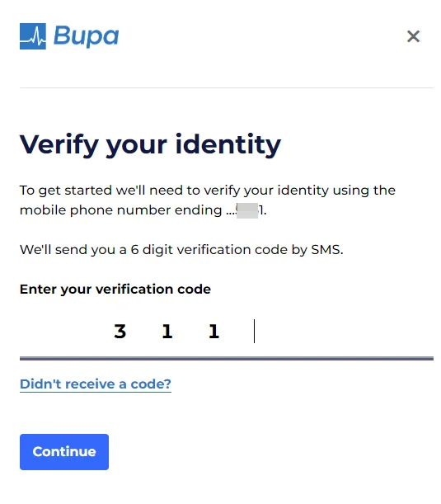
Task: Close the verify identity dialog with X
Action: (413, 36)
